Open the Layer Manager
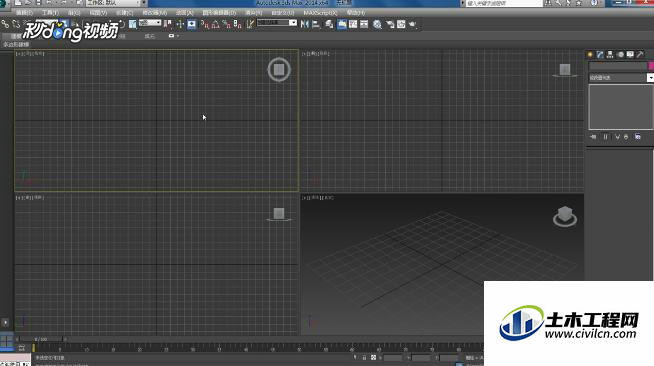This screenshot has height=366, width=654. (329, 24)
